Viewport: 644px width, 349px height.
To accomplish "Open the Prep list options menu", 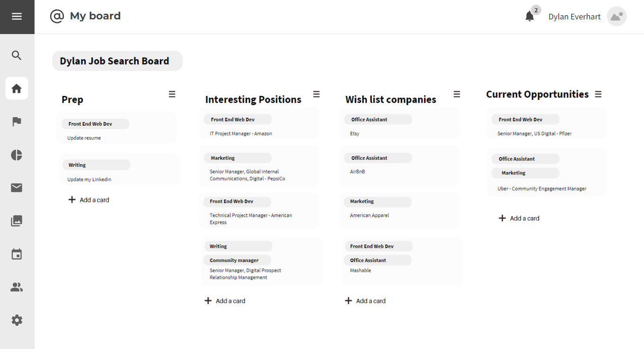I will pos(172,94).
